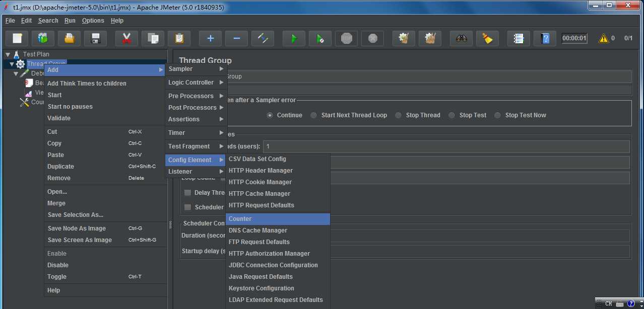
Task: Click the Expand All plus icon
Action: pos(210,38)
